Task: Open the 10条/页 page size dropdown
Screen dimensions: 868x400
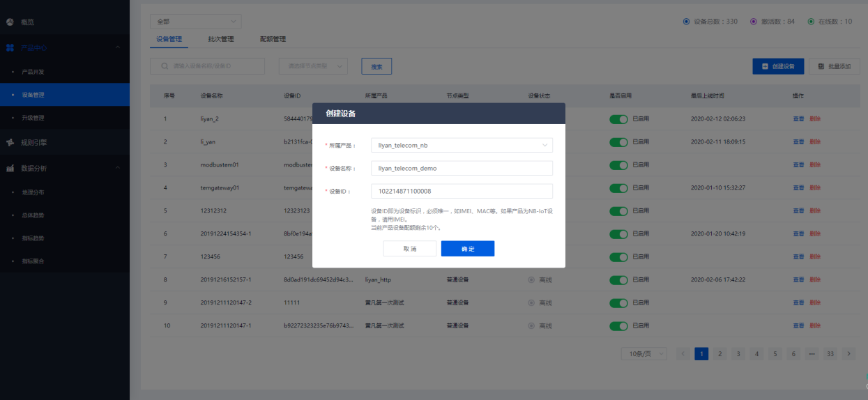Action: (644, 354)
